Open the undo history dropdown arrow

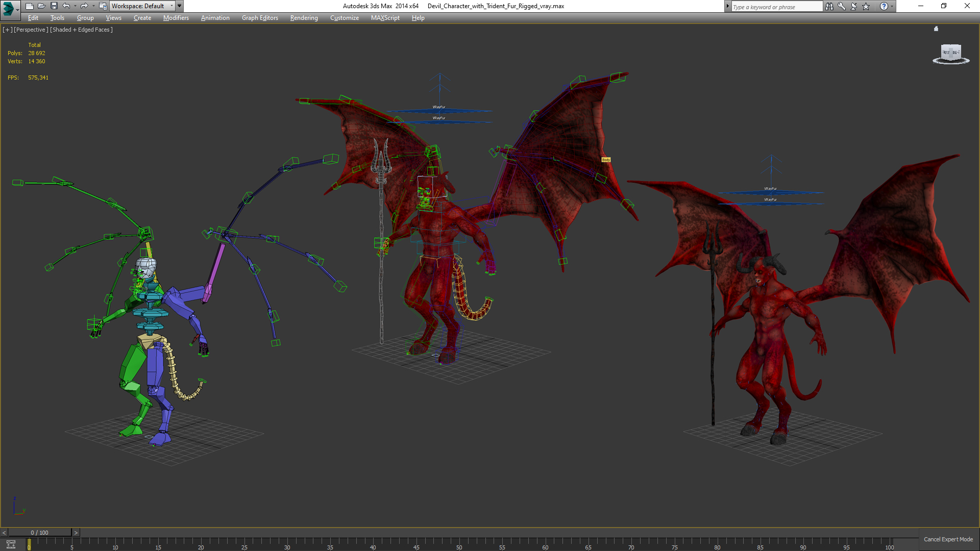(75, 6)
